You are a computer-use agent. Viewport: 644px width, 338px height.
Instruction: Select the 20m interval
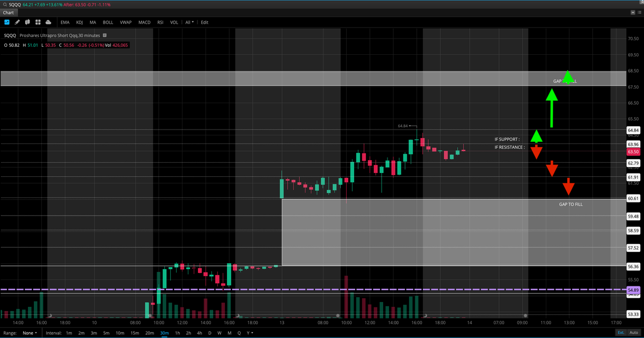coord(150,333)
